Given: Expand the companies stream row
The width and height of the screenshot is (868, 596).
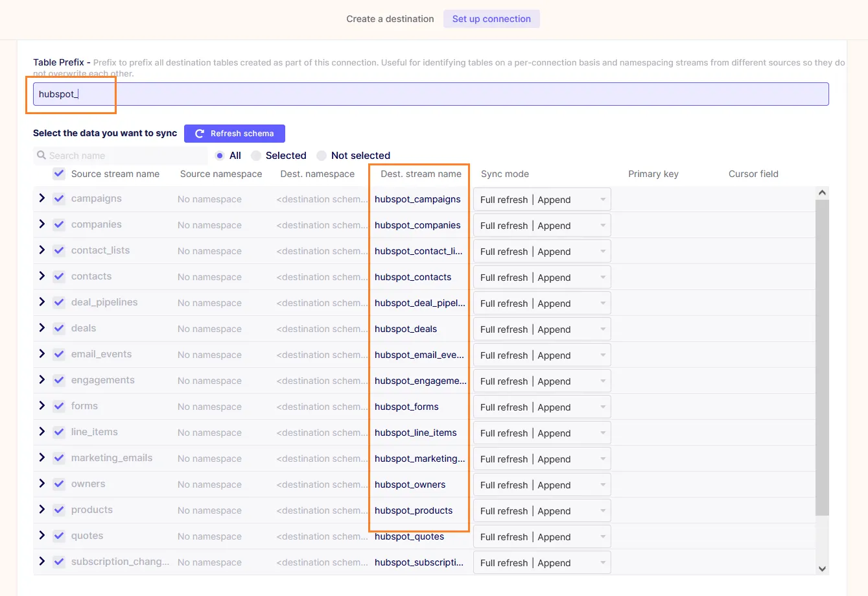Looking at the screenshot, I should click(x=42, y=224).
